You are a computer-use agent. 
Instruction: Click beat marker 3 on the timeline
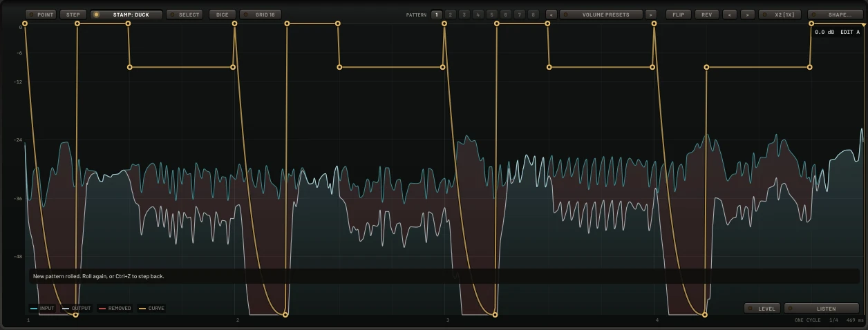(x=448, y=320)
